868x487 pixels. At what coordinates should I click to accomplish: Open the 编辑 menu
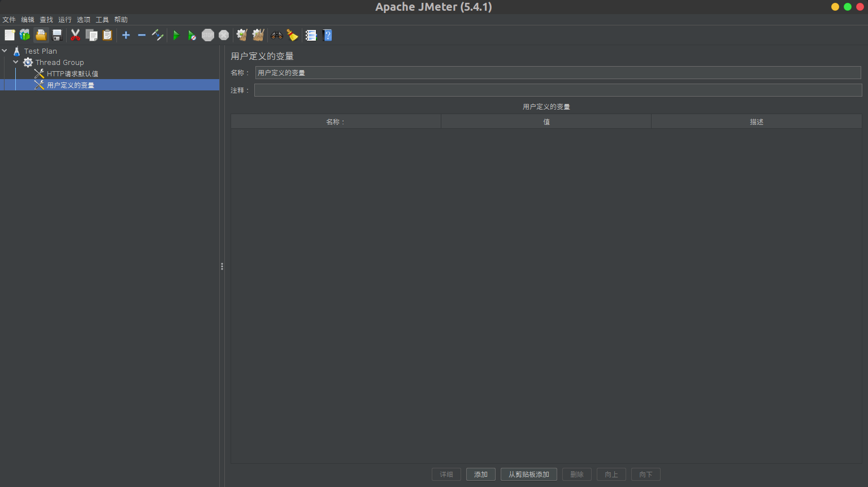point(28,19)
